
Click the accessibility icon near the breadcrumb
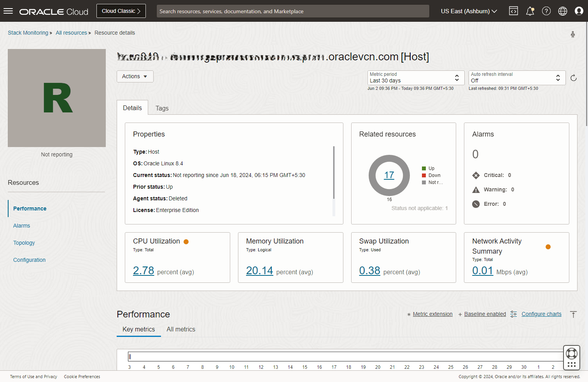(x=572, y=34)
